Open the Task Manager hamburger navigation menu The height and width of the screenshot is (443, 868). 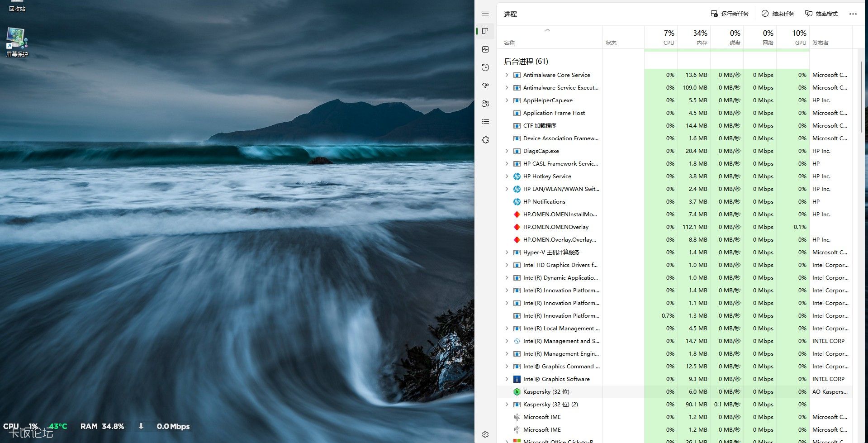(x=485, y=14)
